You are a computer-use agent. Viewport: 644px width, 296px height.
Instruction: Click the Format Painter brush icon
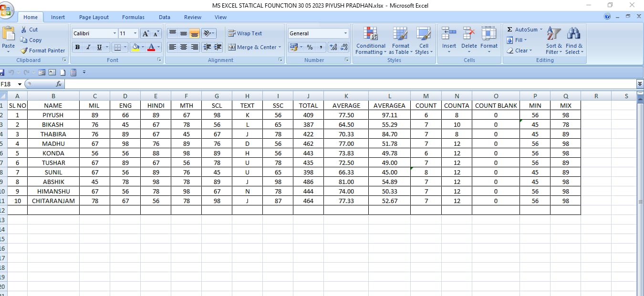click(x=24, y=51)
